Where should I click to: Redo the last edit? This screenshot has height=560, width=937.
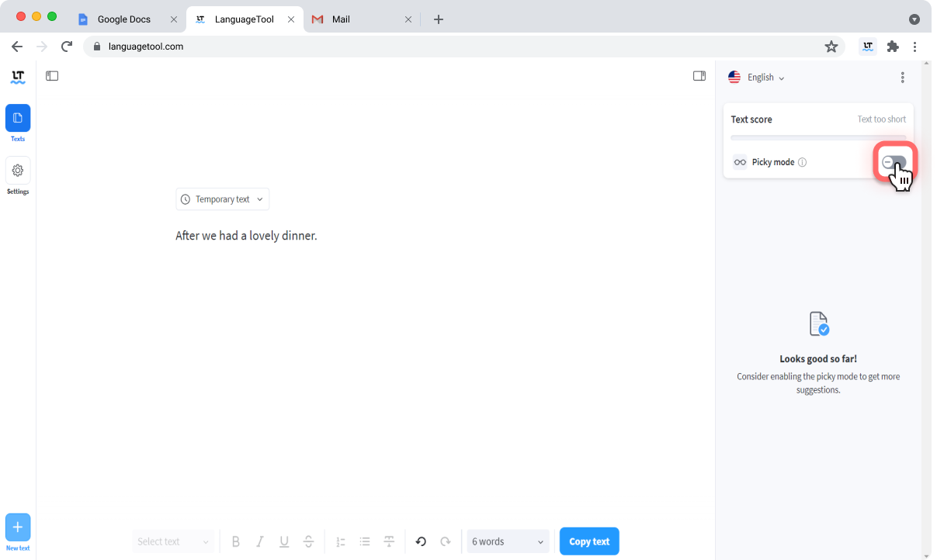446,541
